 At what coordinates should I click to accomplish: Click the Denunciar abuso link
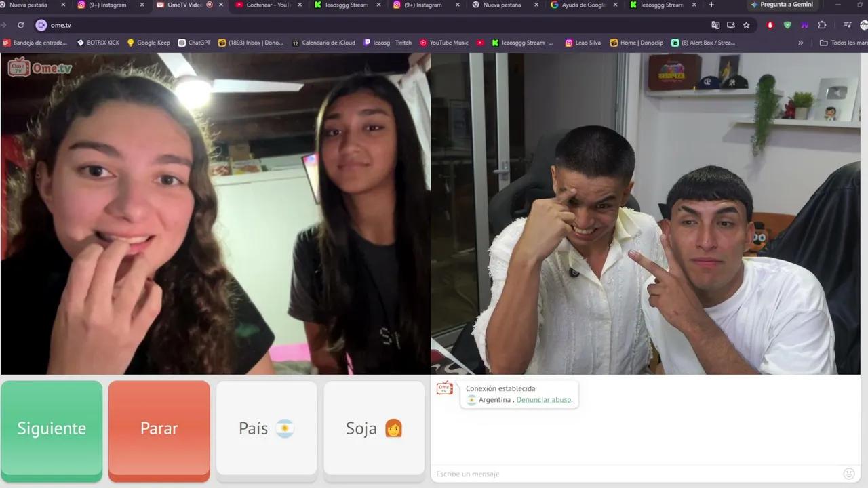click(544, 400)
